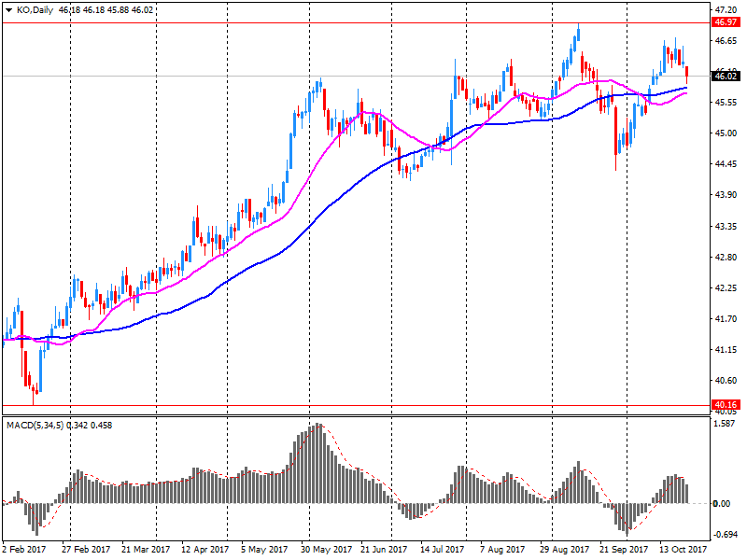Click the MACD(5,34,5) indicator label
The height and width of the screenshot is (560, 747).
pyautogui.click(x=35, y=426)
